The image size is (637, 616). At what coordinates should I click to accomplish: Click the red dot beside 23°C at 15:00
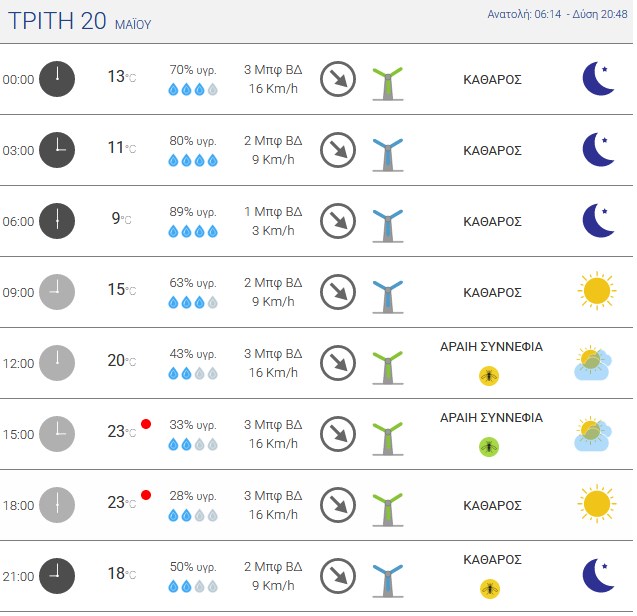point(146,424)
